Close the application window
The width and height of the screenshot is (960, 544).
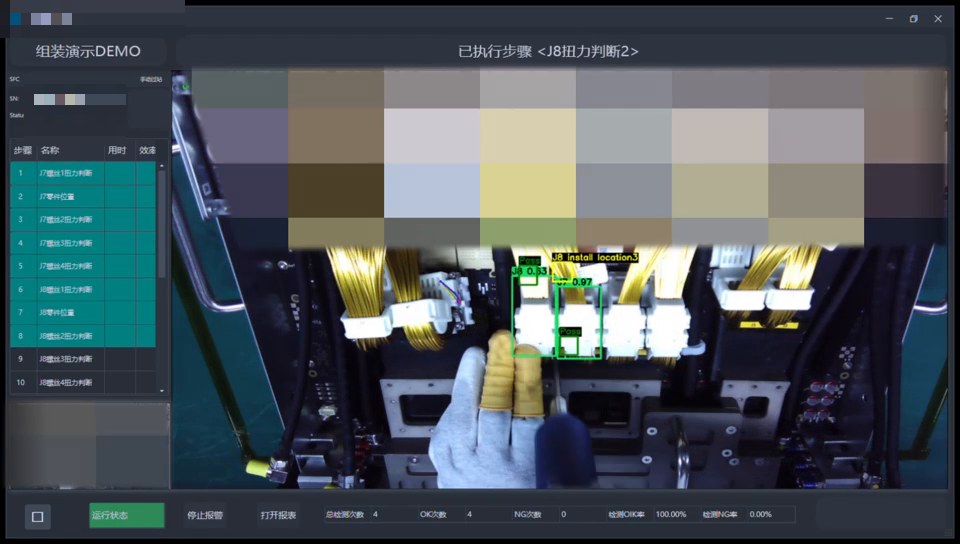tap(938, 19)
